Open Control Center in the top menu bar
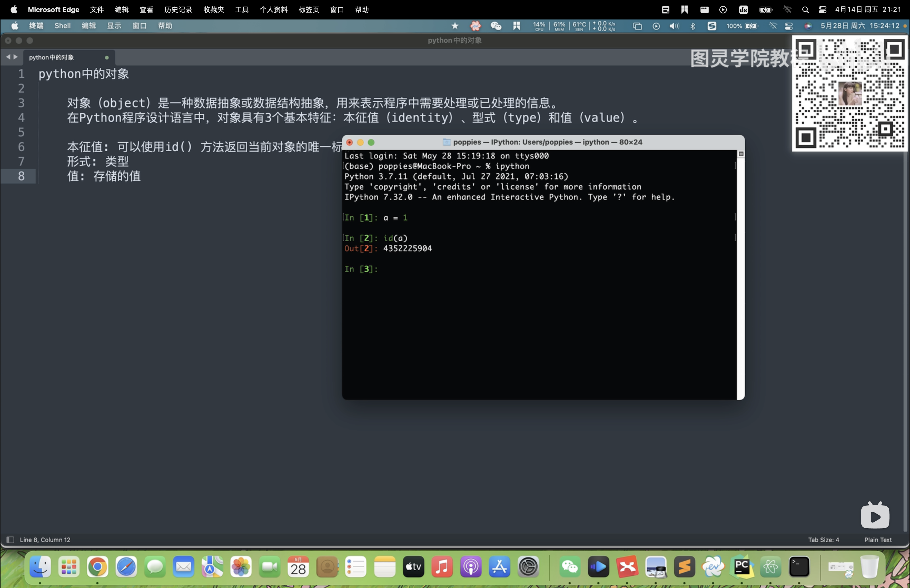The height and width of the screenshot is (588, 910). tap(823, 9)
